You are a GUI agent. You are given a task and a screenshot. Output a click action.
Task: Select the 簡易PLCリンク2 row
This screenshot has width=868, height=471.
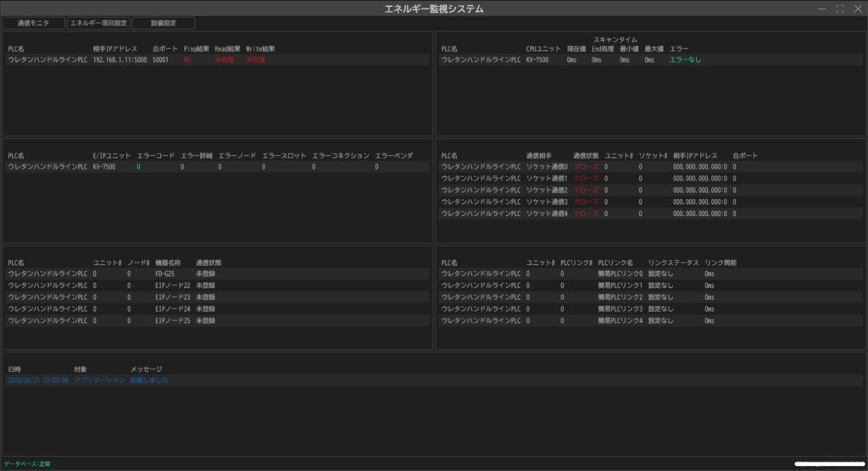tap(650, 296)
